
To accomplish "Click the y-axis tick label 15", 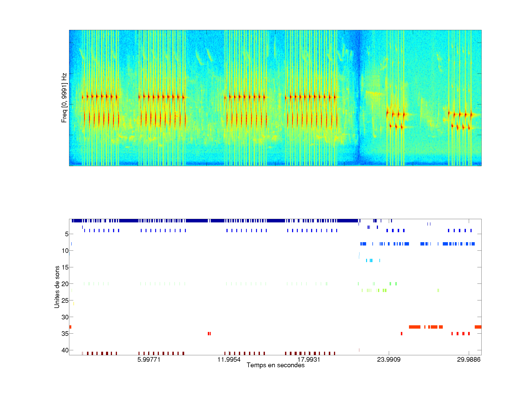I will pyautogui.click(x=65, y=267).
